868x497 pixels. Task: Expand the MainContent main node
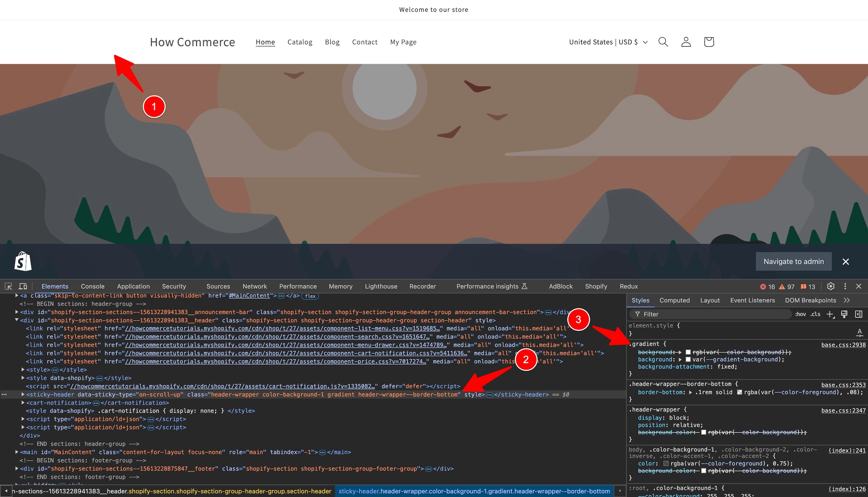coord(17,452)
